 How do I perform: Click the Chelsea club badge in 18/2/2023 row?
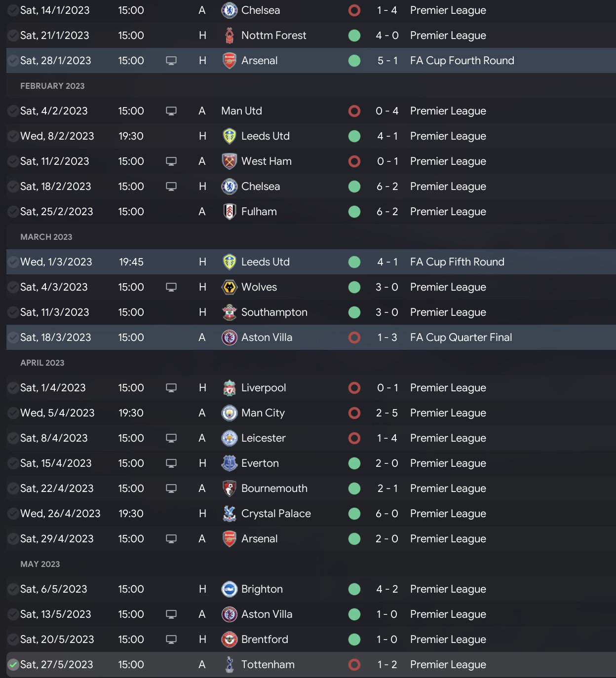230,187
